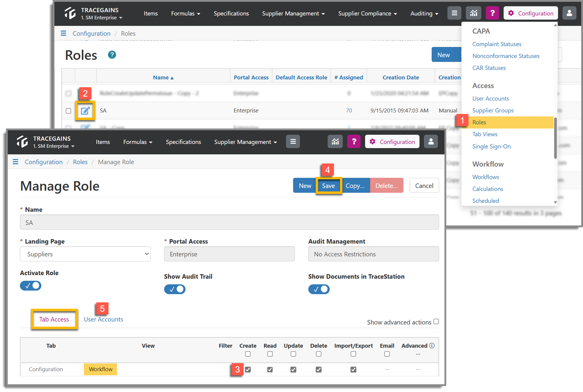583x392 pixels.
Task: Uncheck Read permission for the Workflow row
Action: (x=270, y=370)
